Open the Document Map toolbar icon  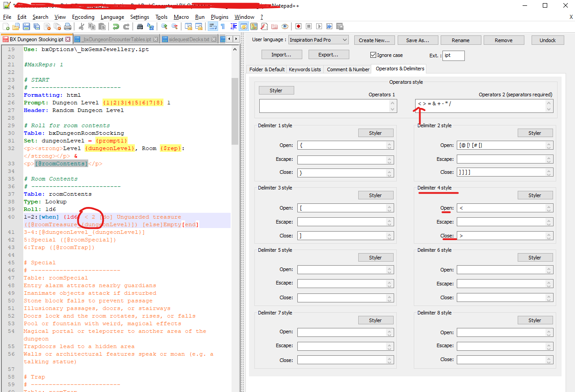[x=254, y=26]
